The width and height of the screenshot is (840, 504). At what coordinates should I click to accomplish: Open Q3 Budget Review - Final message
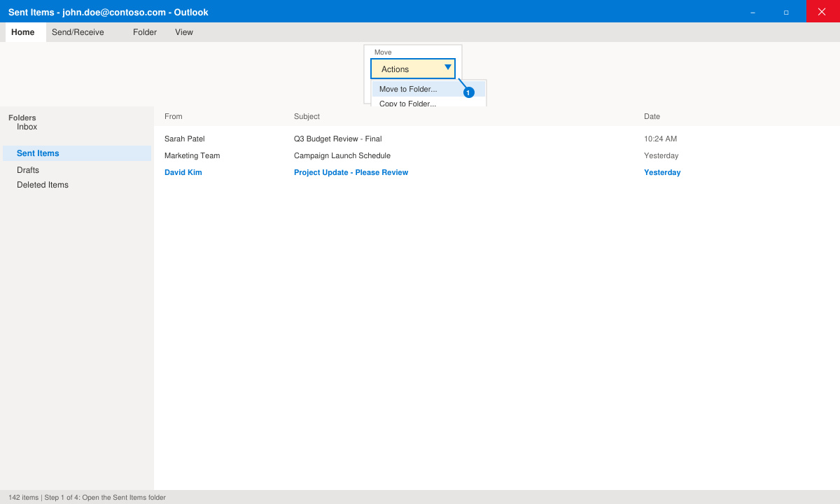pos(338,139)
